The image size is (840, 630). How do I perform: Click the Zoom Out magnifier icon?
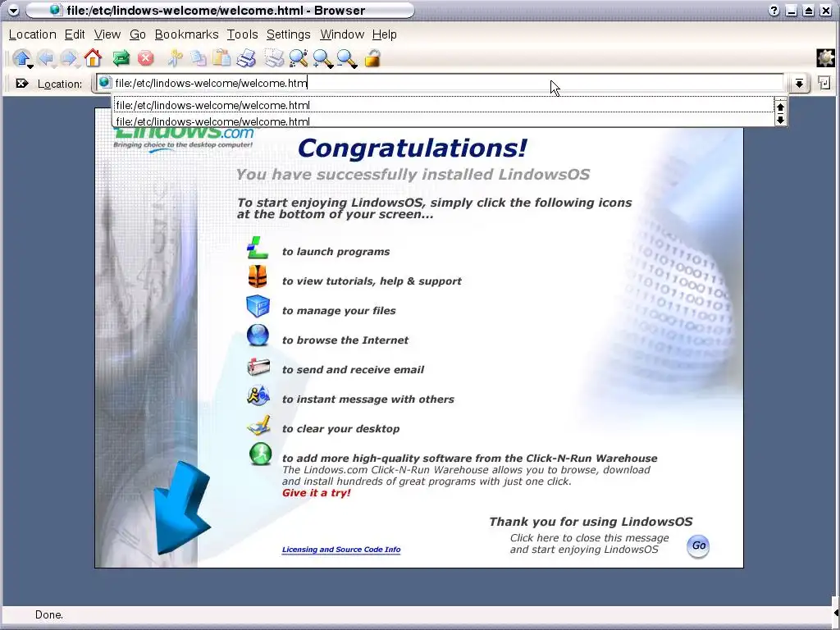(x=347, y=58)
